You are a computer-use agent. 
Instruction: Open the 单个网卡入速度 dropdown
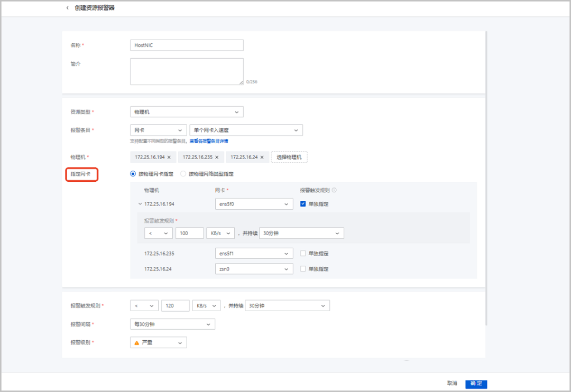246,130
